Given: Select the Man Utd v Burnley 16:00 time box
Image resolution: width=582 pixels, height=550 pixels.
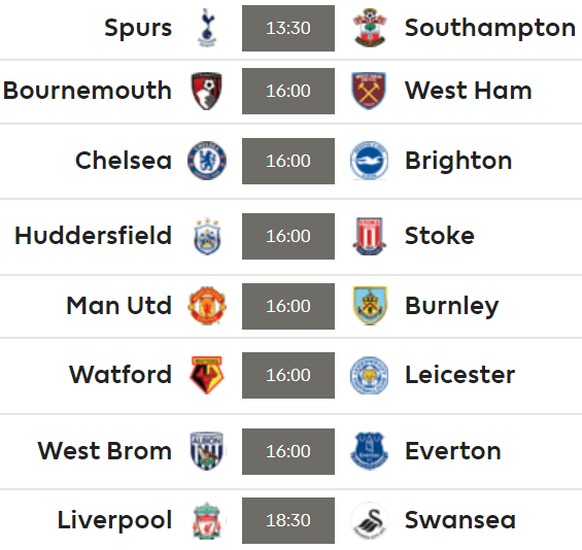Looking at the screenshot, I should click(x=288, y=306).
